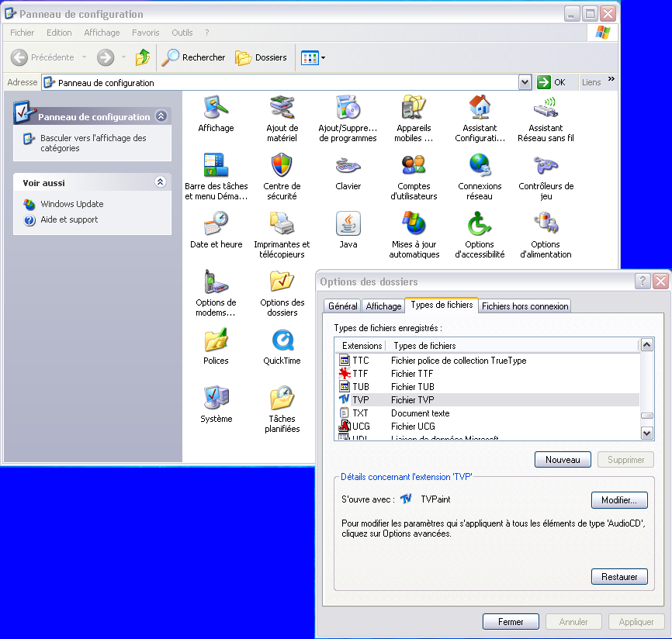Click the Fermer button

point(511,622)
